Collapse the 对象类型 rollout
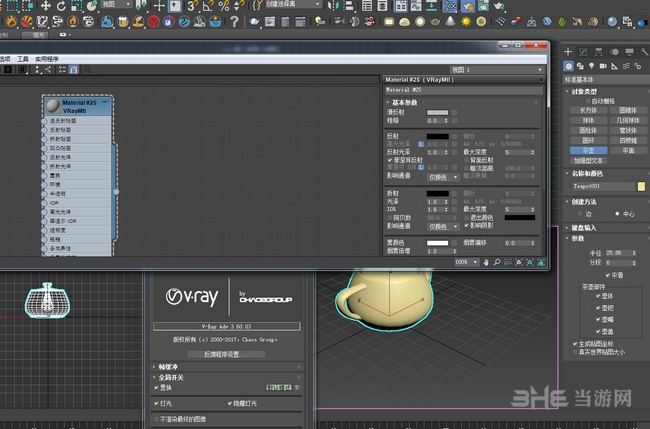650x429 pixels. [x=567, y=91]
